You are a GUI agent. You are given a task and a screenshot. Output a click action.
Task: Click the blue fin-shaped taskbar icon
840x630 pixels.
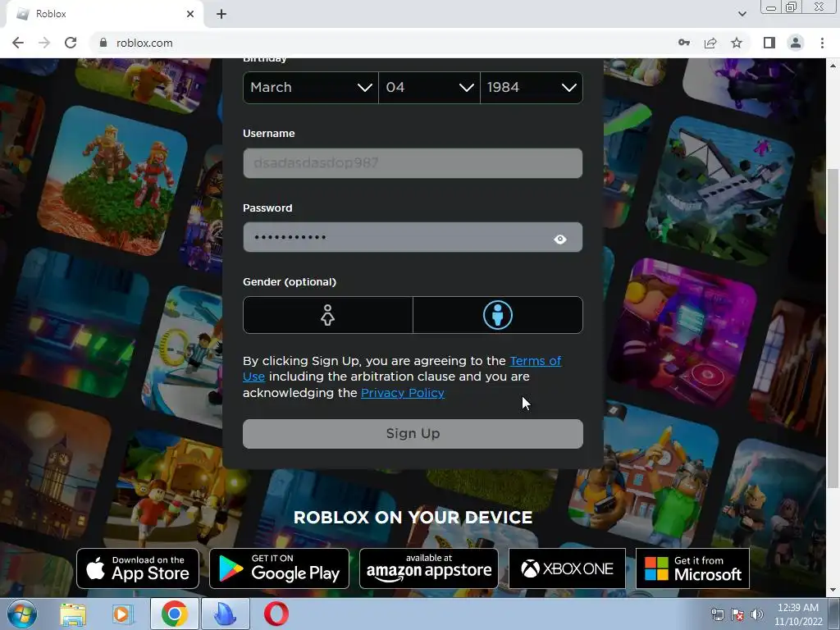[x=225, y=614]
